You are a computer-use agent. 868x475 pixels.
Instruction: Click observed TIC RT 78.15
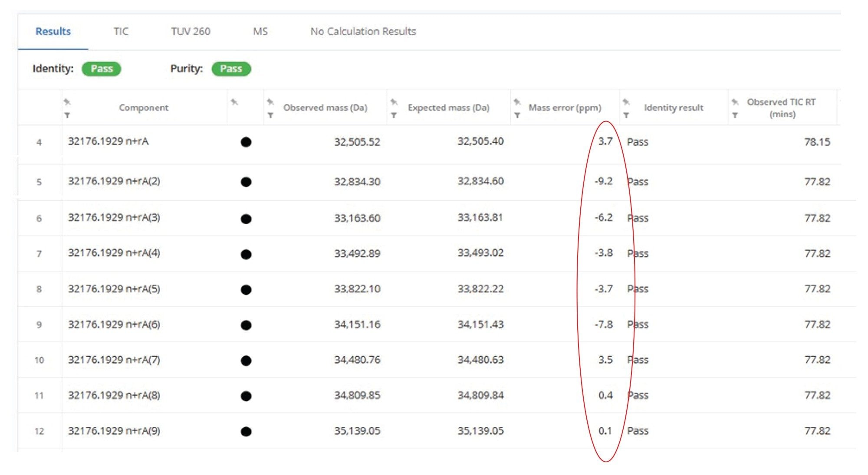817,142
